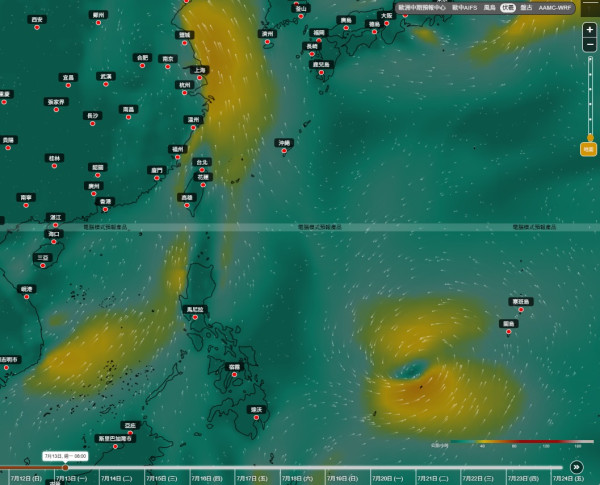The image size is (600, 485).
Task: Click the red marker for 台北
Action: tap(202, 170)
